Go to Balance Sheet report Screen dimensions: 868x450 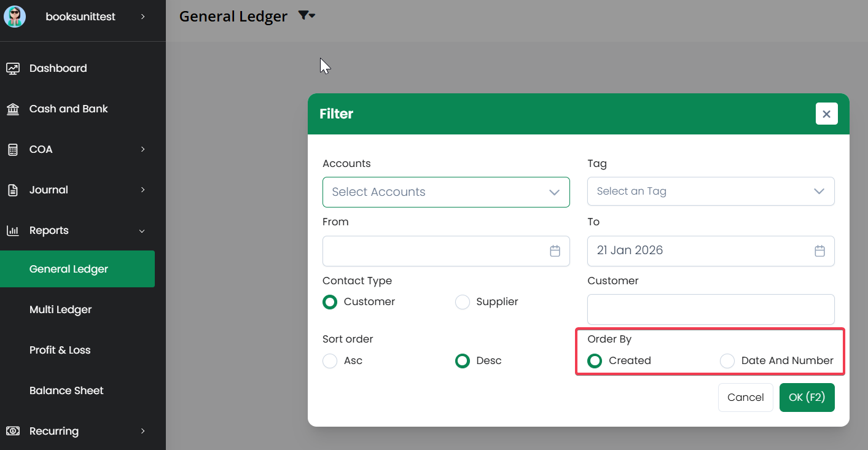coord(66,390)
